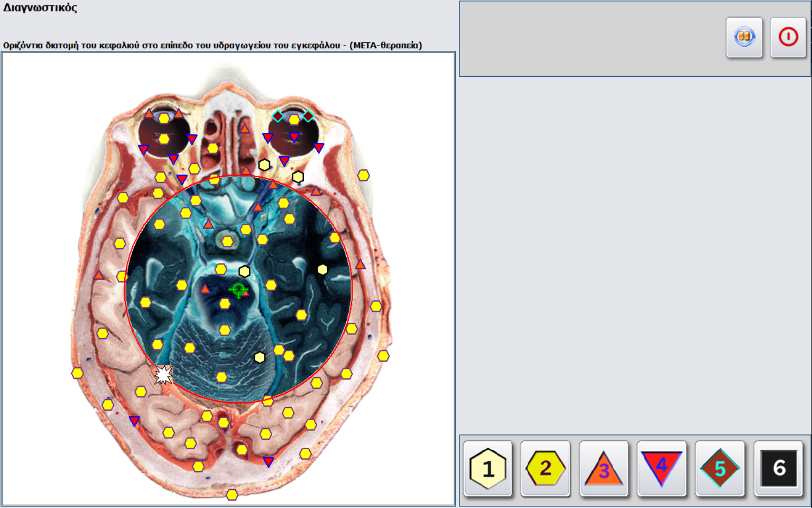Viewport: 812px width, 508px height.
Task: Click the yellow hexagon outside the skull near the right temple
Action: [x=363, y=175]
